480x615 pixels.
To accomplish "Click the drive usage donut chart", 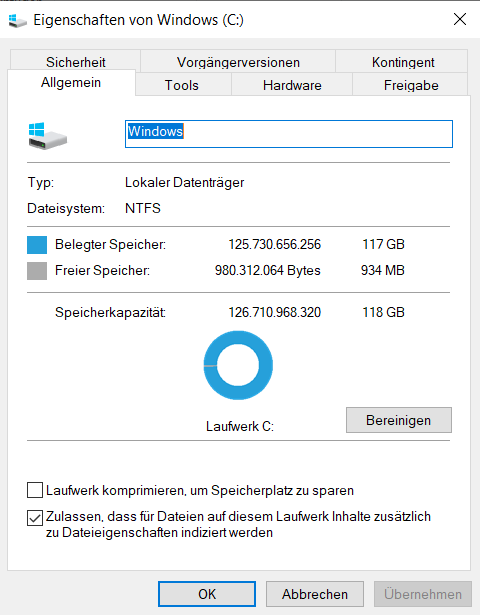I will [x=238, y=365].
